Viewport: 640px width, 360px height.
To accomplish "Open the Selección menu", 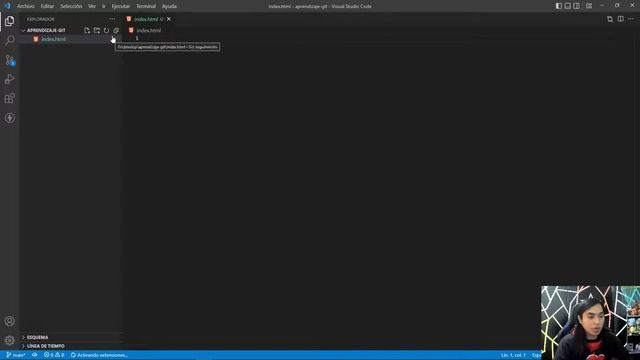I will point(71,6).
